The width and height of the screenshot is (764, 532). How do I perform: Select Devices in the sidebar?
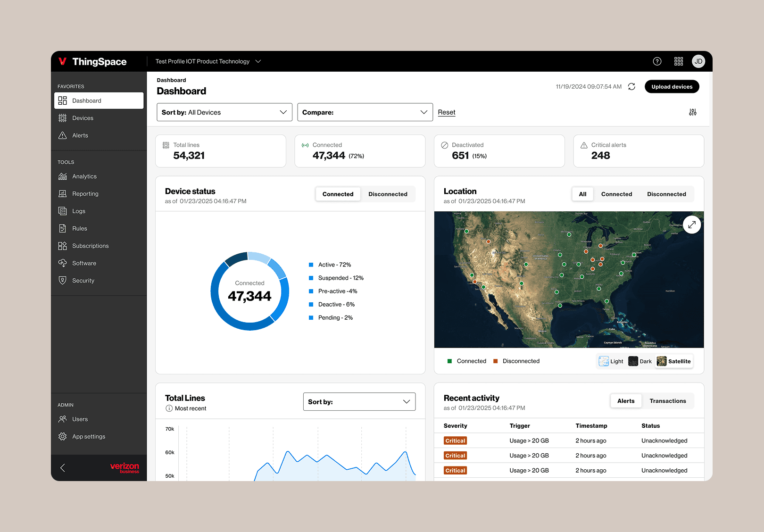[83, 118]
